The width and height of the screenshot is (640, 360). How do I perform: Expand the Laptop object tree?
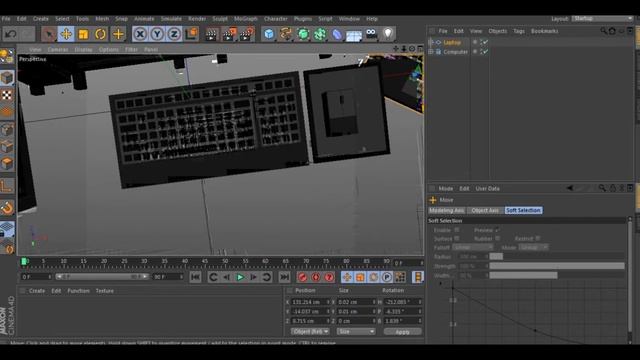[x=431, y=42]
